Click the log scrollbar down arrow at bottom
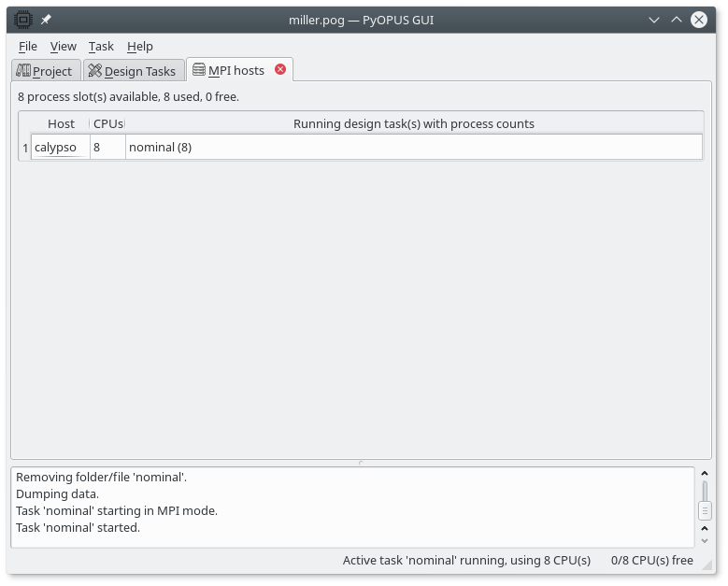 pyautogui.click(x=705, y=540)
